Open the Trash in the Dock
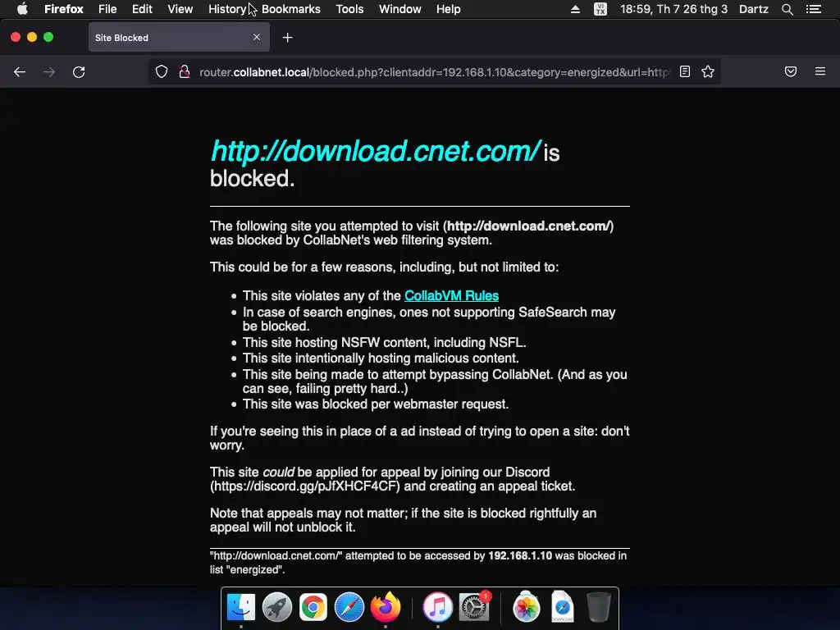 [598, 607]
